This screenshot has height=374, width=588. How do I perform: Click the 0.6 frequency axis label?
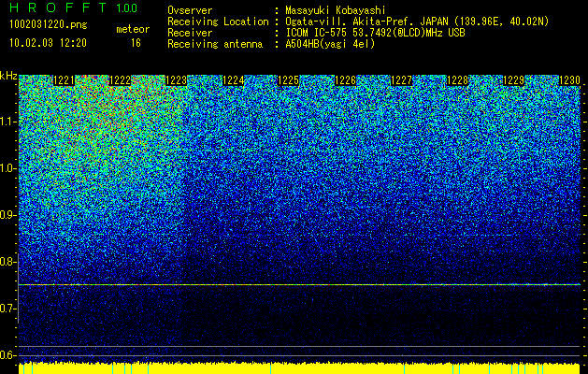[7, 355]
